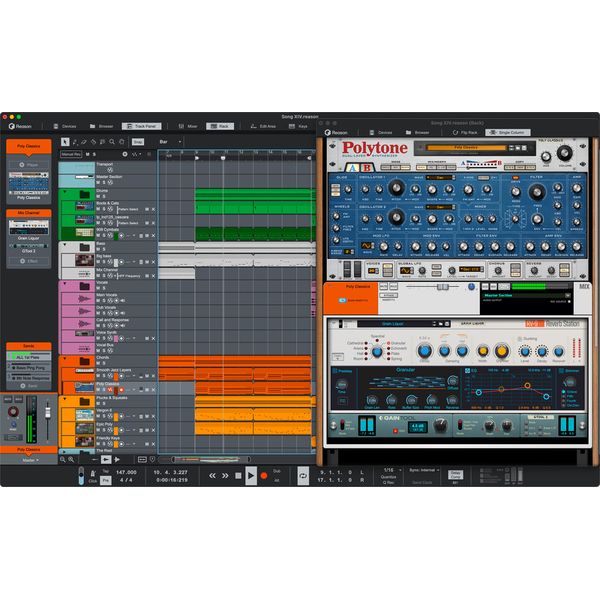
Task: Click the Pre count button
Action: [x=106, y=480]
